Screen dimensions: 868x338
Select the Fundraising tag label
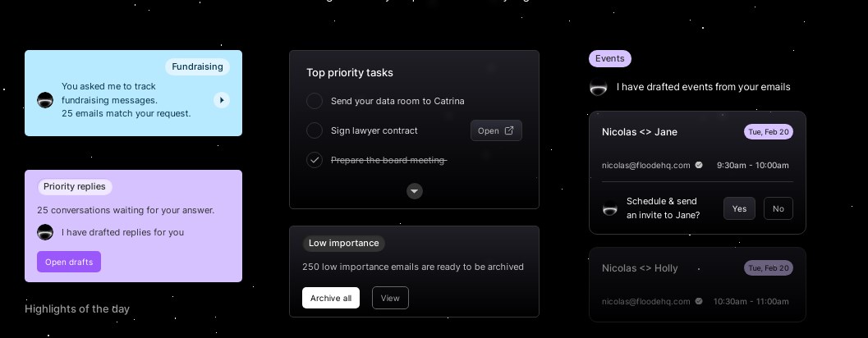(197, 66)
